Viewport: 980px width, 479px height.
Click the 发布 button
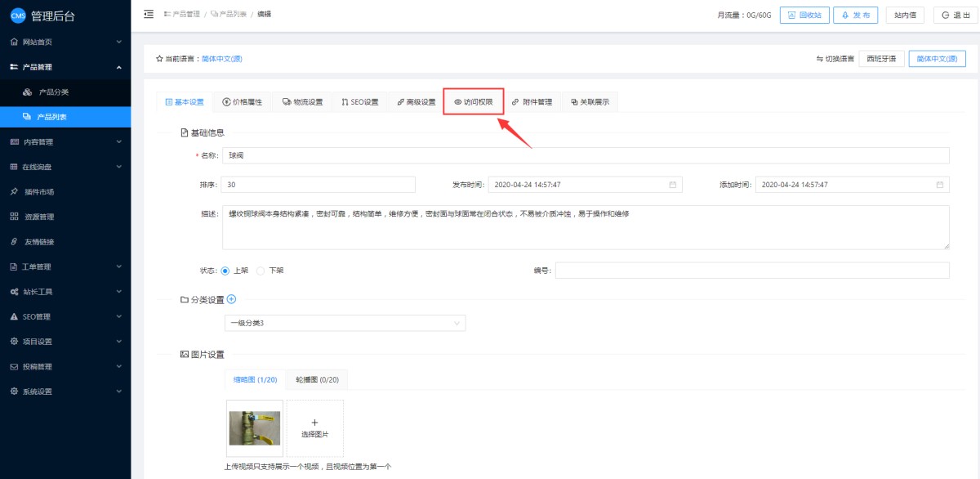pos(856,15)
